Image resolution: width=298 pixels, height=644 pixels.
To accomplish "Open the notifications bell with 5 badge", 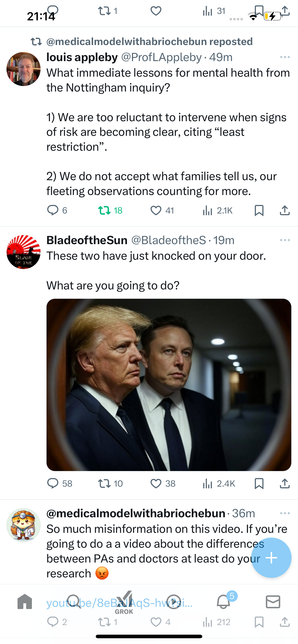I will [x=224, y=601].
